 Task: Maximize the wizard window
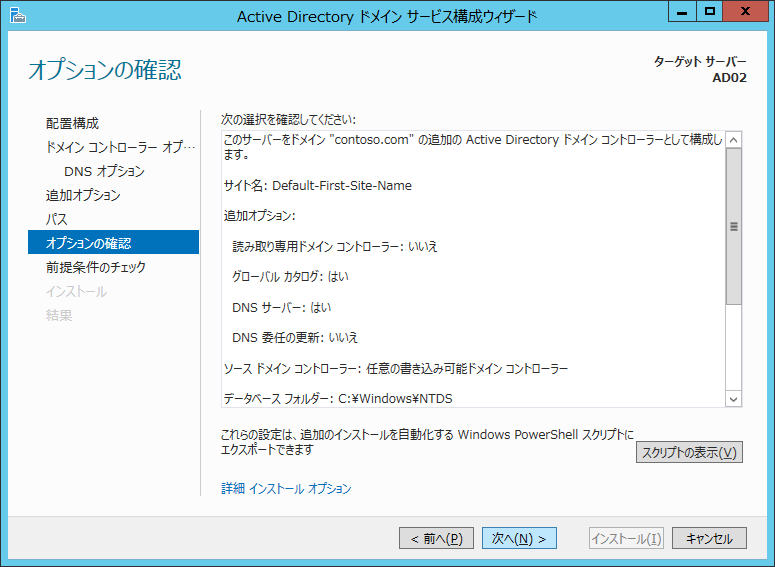click(710, 13)
